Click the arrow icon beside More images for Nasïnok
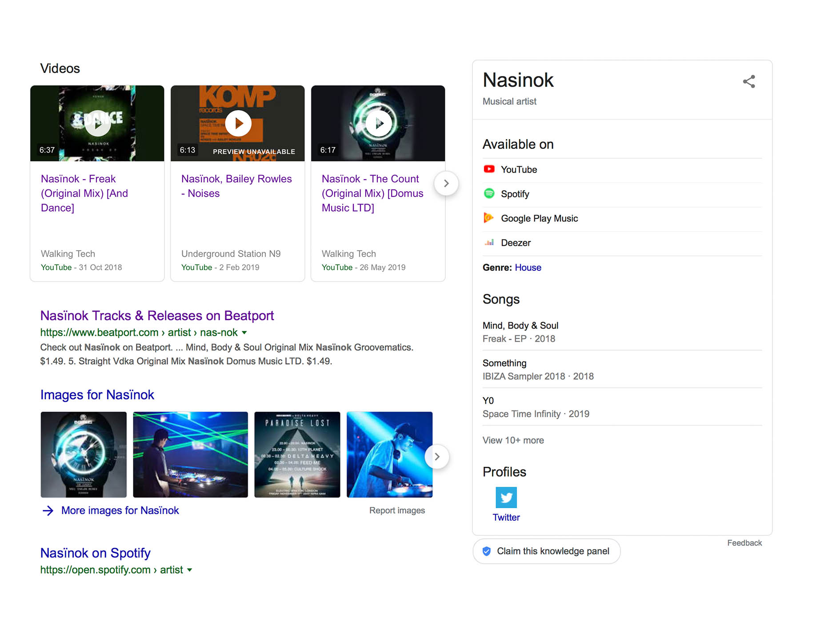The width and height of the screenshot is (840, 630). [x=48, y=510]
